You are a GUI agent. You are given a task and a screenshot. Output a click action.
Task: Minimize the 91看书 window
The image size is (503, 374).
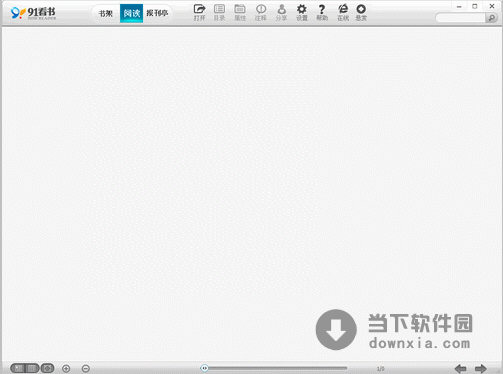(459, 6)
